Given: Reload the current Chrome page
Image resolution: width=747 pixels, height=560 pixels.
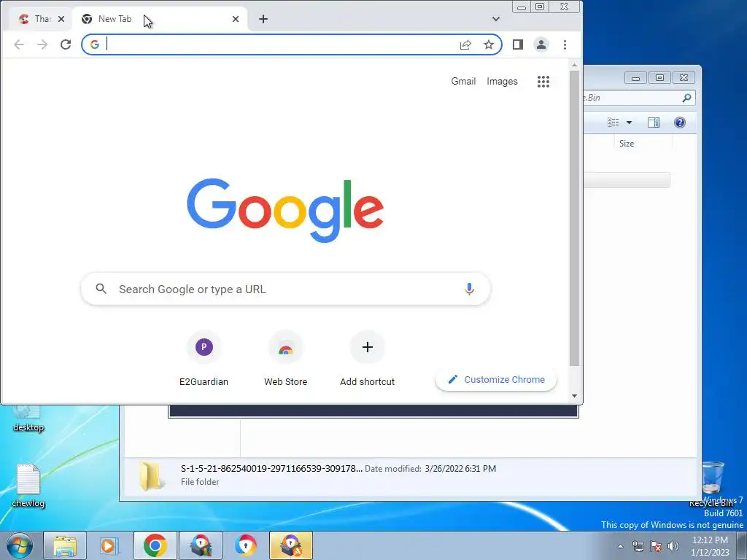Looking at the screenshot, I should pos(66,44).
